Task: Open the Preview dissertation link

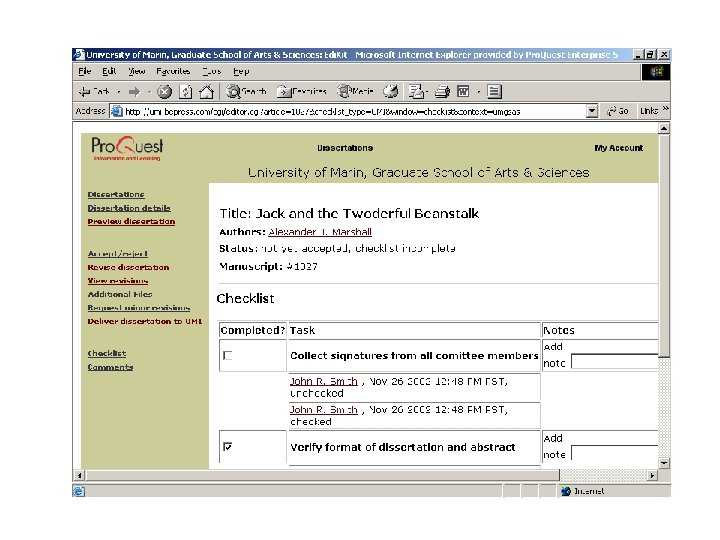Action: tap(131, 221)
